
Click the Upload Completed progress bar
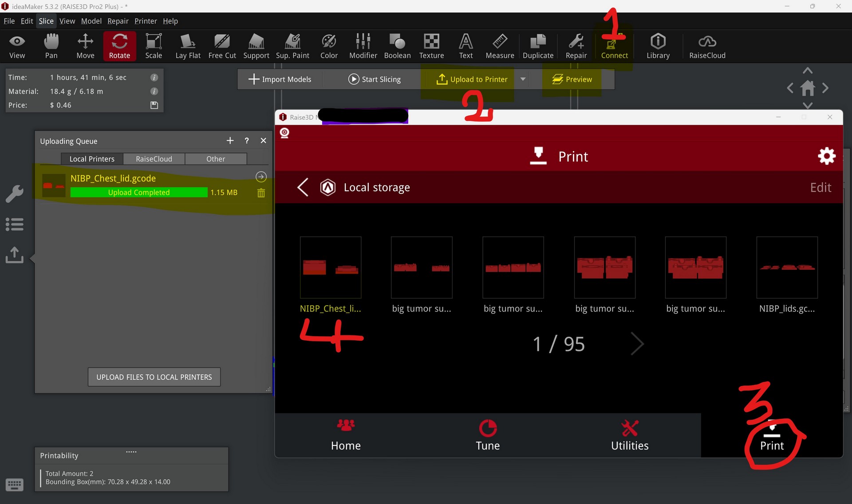138,193
